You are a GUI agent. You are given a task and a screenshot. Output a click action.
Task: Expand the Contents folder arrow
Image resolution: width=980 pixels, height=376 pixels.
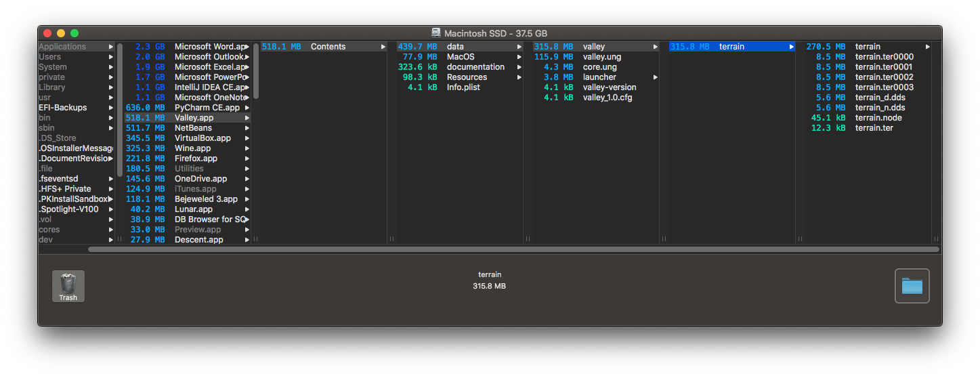[x=383, y=47]
